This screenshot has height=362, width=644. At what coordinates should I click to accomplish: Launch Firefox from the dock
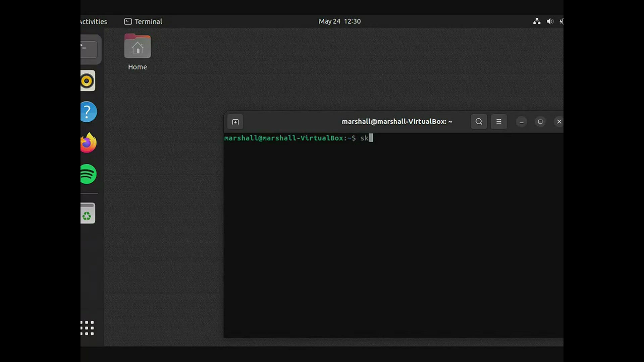click(89, 143)
